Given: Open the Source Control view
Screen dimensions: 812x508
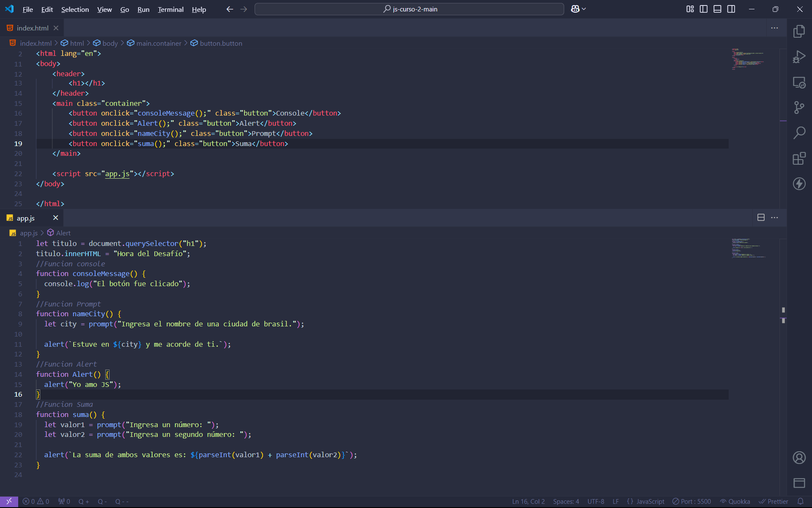Looking at the screenshot, I should 799,108.
